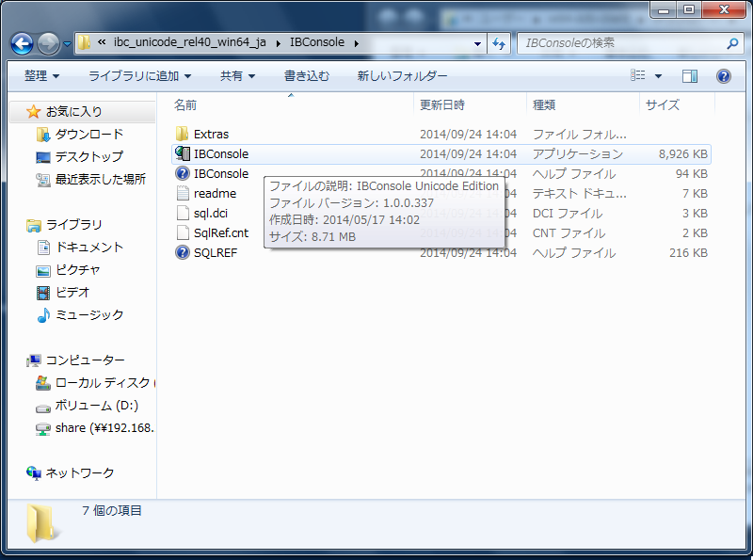Image resolution: width=753 pixels, height=560 pixels.
Task: Open コンピューター in the navigation pane
Action: tap(86, 360)
